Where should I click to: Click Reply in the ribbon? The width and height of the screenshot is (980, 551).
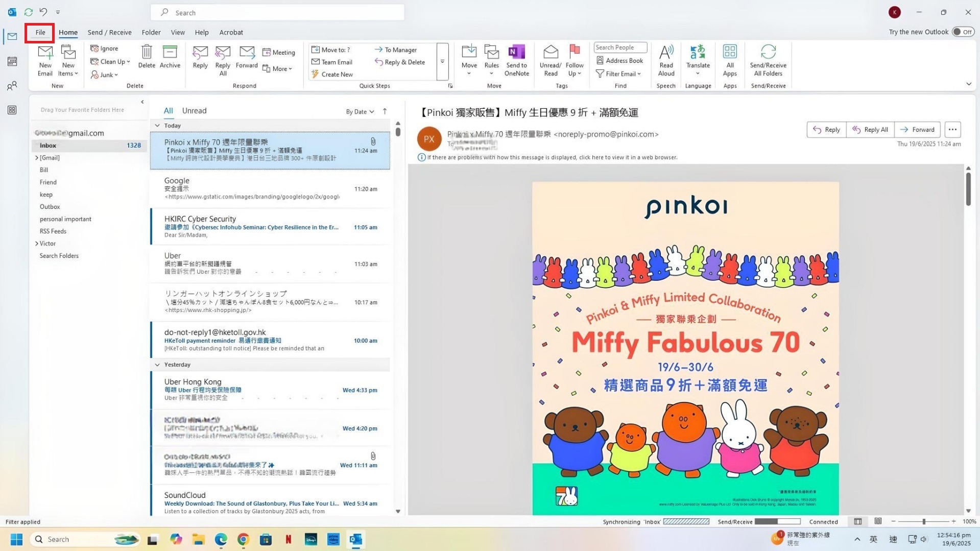click(x=200, y=57)
